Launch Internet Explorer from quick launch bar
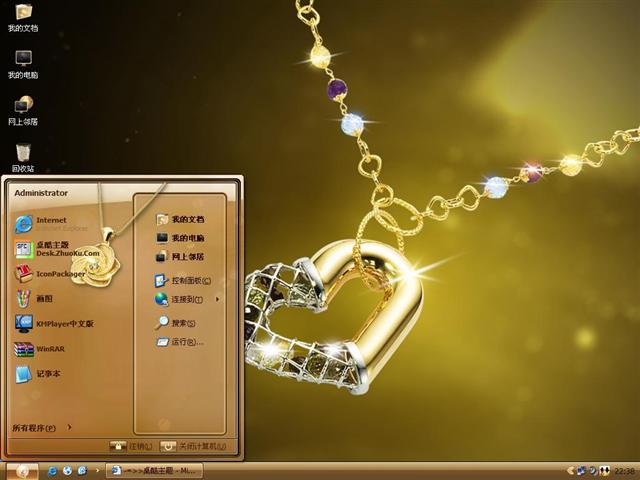Viewport: 640px width, 480px height. (x=52, y=471)
